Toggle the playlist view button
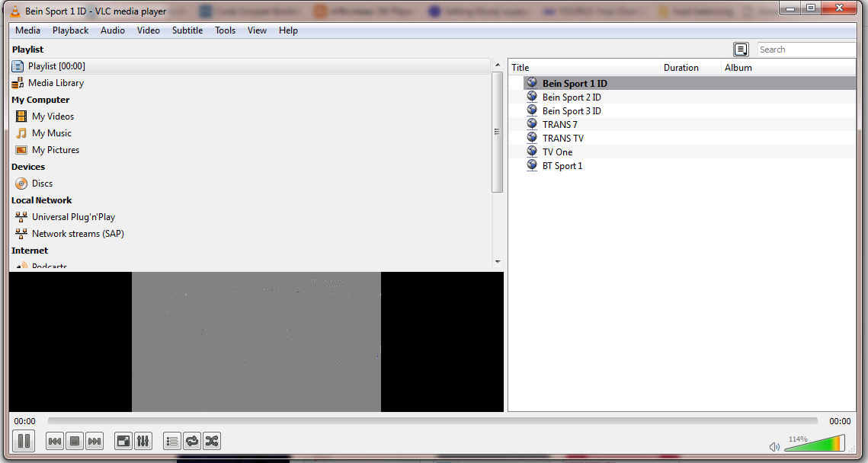The width and height of the screenshot is (868, 463). tap(172, 441)
